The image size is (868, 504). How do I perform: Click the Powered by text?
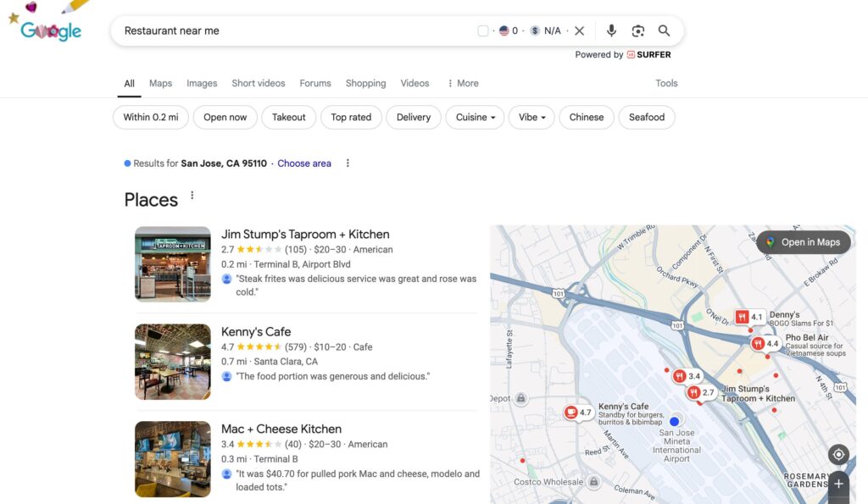(x=599, y=55)
